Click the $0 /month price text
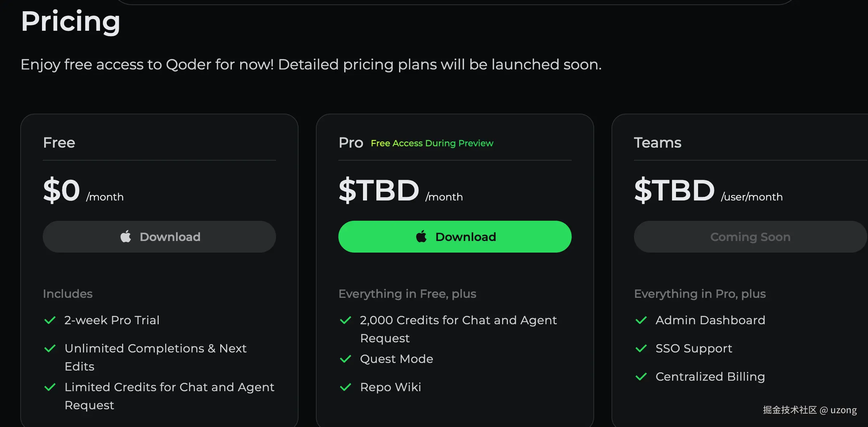Viewport: 868px width, 427px height. pos(83,191)
